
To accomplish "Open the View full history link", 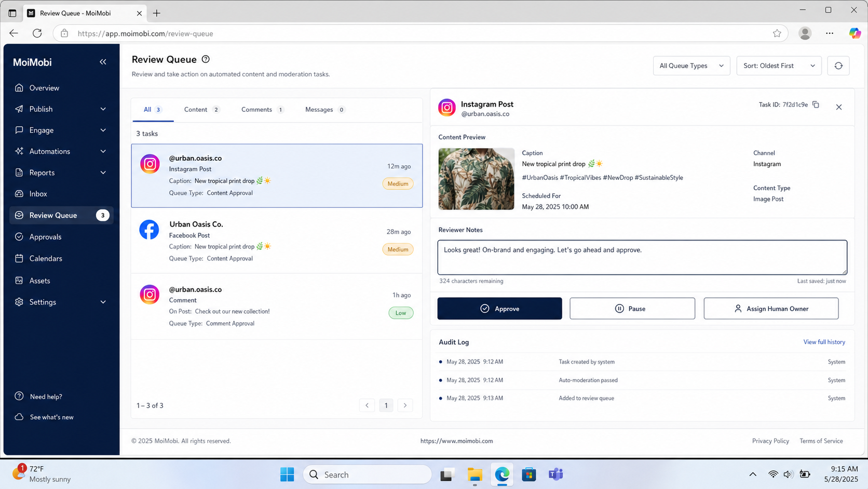I will point(824,342).
